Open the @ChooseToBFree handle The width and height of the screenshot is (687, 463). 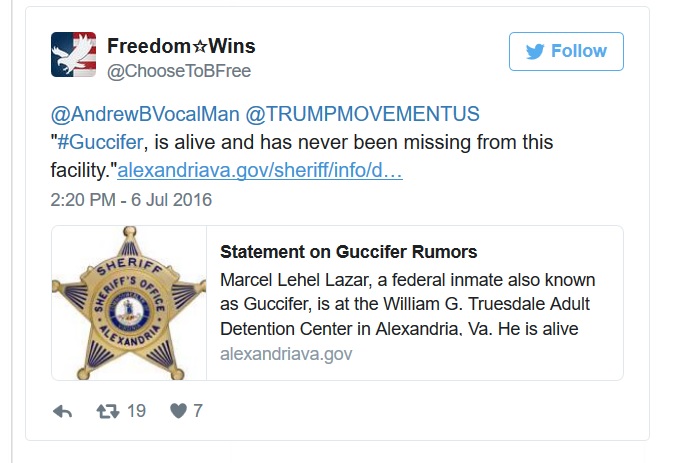point(179,71)
